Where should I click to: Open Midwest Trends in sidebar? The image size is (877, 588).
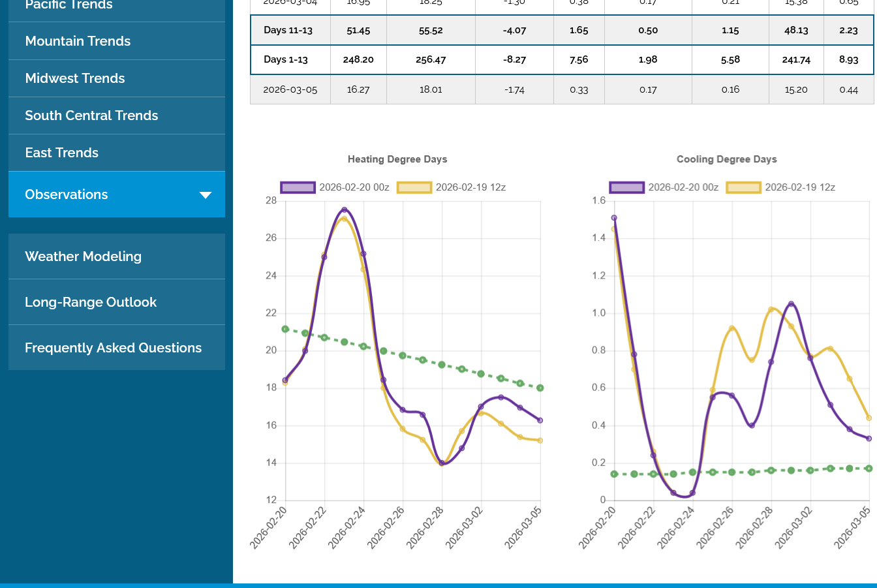click(x=75, y=78)
